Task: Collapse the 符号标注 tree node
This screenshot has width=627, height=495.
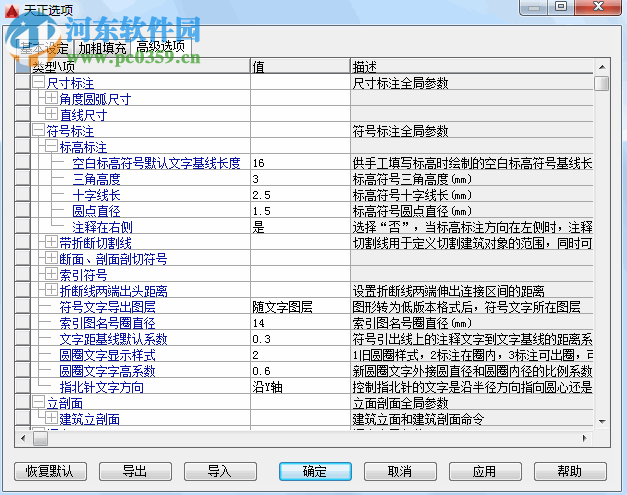Action: coord(38,130)
